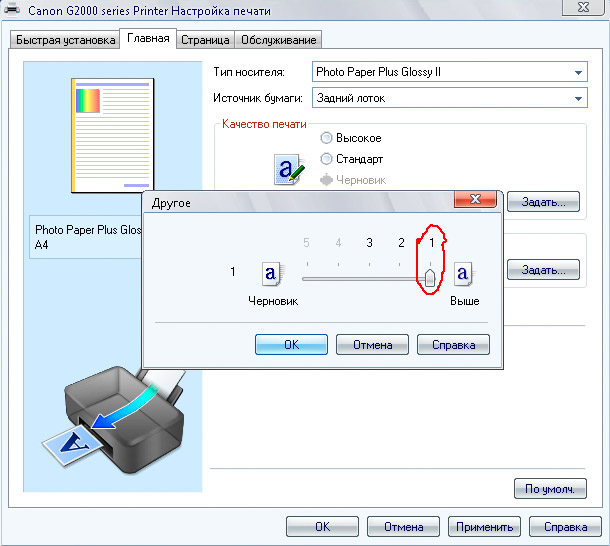Viewport: 610px width, 546px height.
Task: Switch to the Главная tab
Action: (x=148, y=39)
